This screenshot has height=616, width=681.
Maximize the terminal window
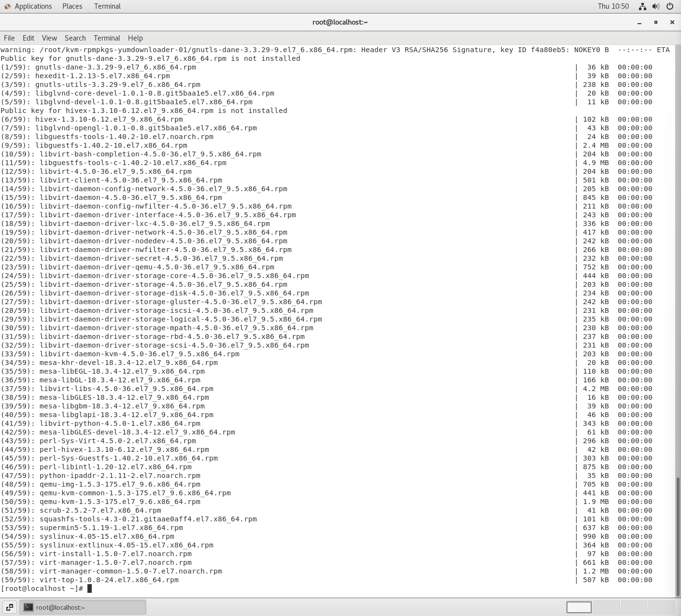click(656, 22)
